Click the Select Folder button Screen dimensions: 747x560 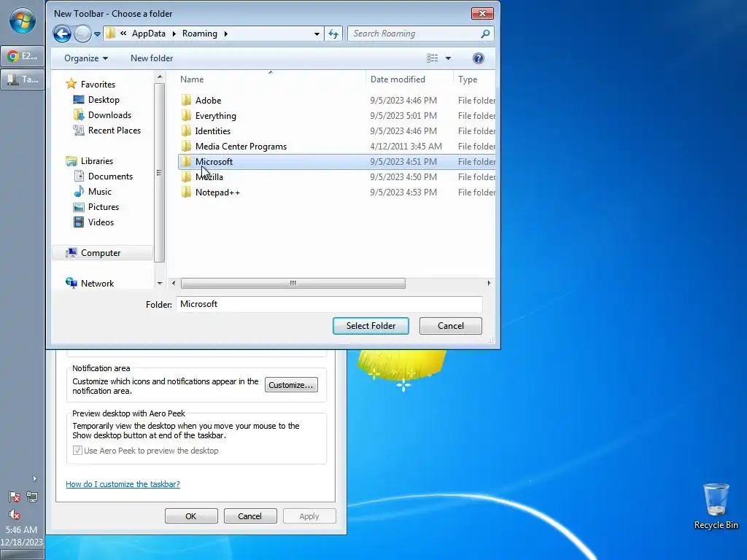tap(371, 326)
